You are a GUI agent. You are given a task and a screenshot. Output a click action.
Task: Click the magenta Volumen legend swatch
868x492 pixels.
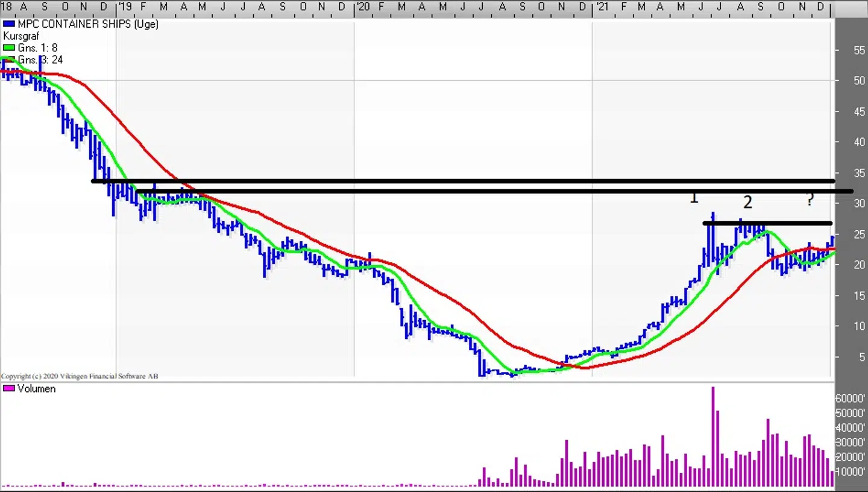click(x=9, y=389)
